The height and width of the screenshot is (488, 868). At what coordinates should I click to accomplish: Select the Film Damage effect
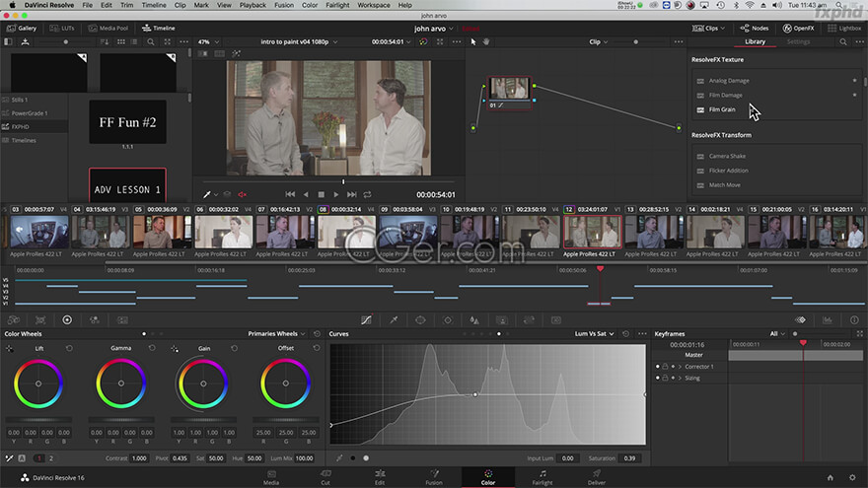tap(725, 96)
